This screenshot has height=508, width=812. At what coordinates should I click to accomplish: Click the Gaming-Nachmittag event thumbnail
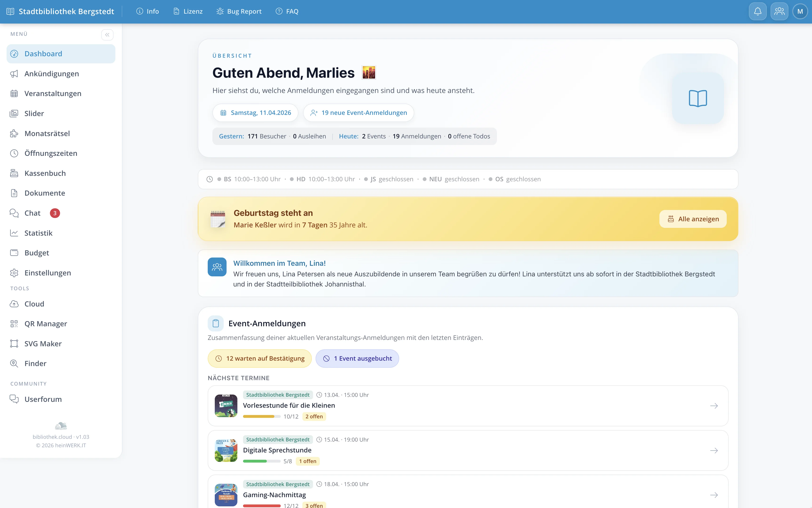point(226,495)
